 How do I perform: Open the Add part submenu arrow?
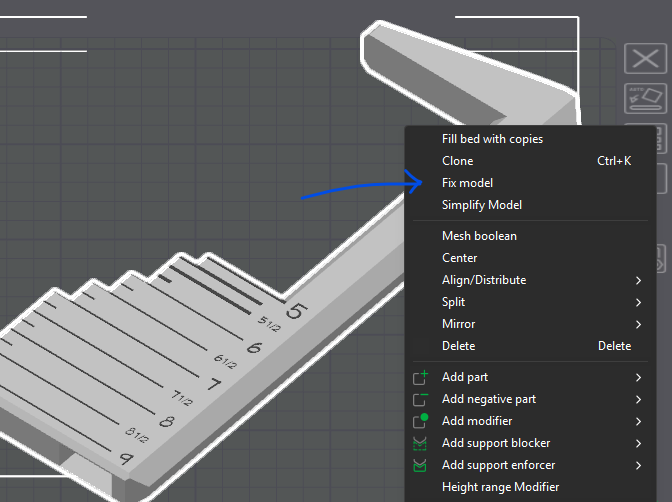(639, 377)
